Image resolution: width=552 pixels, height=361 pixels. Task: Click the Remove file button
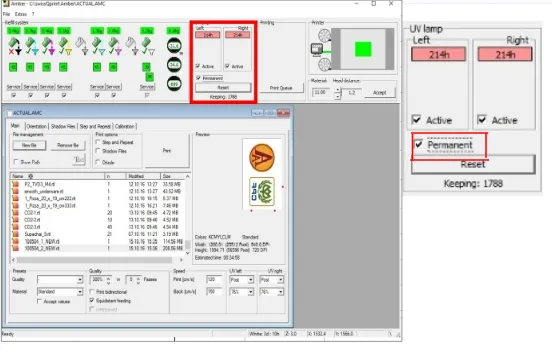coord(68,145)
